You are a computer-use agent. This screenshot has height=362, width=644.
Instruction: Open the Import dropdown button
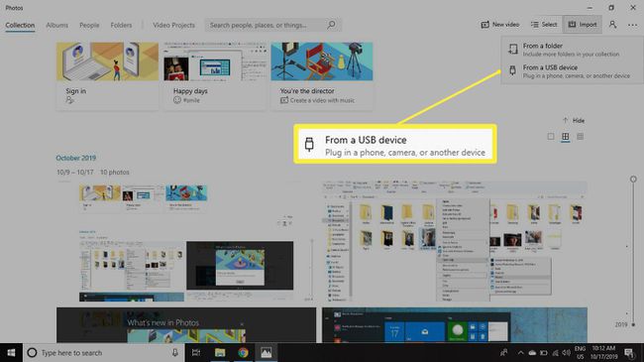(582, 25)
